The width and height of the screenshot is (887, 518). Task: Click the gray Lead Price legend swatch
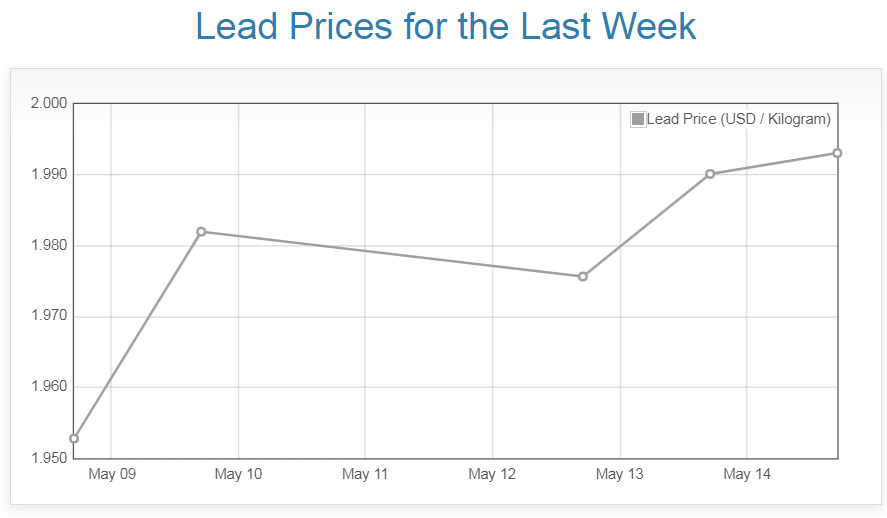[638, 119]
